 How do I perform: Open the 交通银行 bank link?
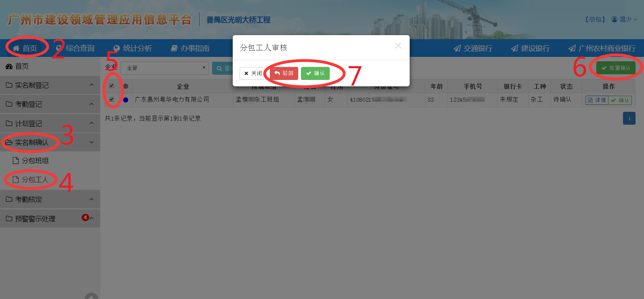tap(473, 48)
